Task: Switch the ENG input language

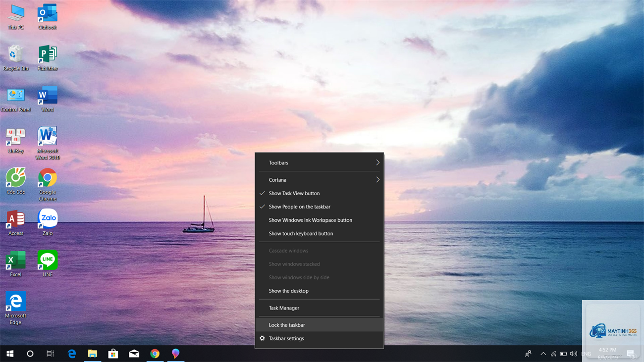Action: pyautogui.click(x=586, y=354)
